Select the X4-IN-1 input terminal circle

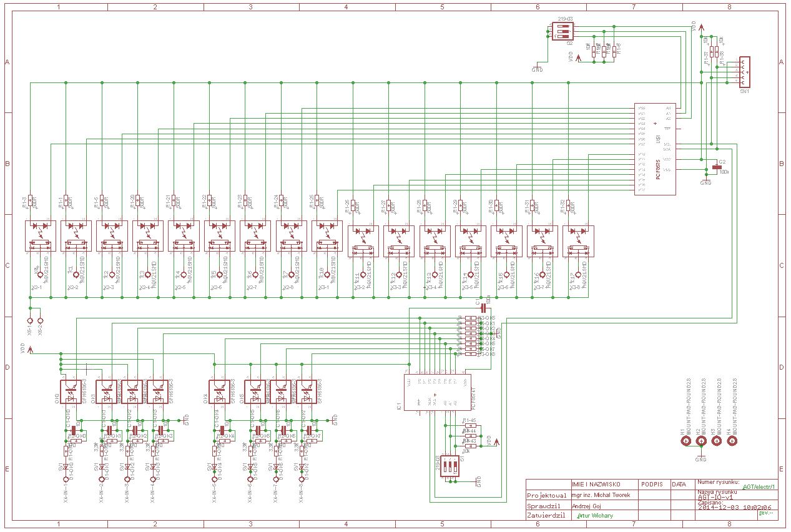66,480
